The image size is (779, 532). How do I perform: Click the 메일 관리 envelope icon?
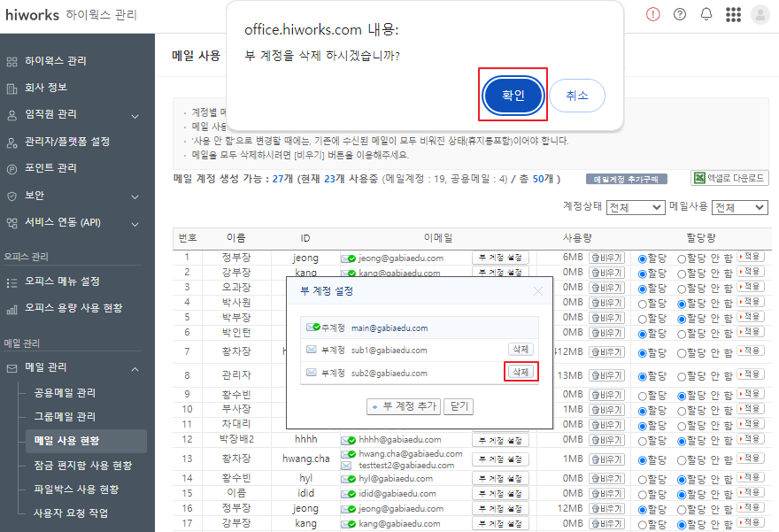click(12, 368)
